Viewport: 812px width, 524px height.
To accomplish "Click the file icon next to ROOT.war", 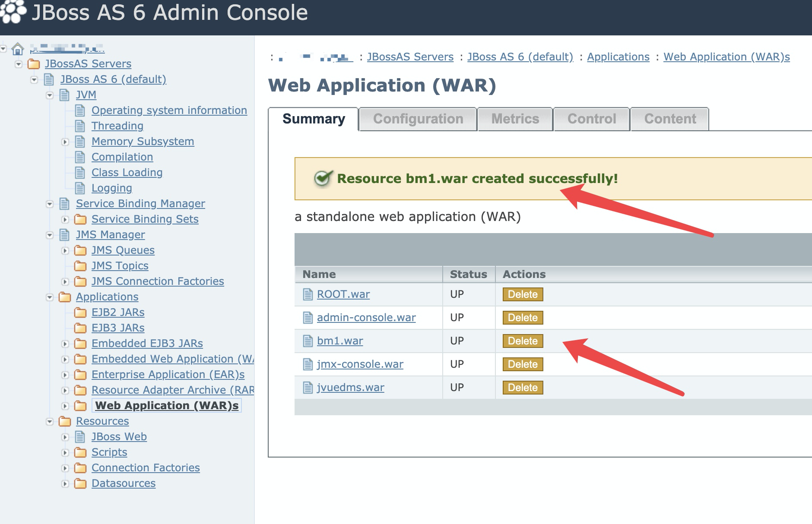I will click(308, 294).
